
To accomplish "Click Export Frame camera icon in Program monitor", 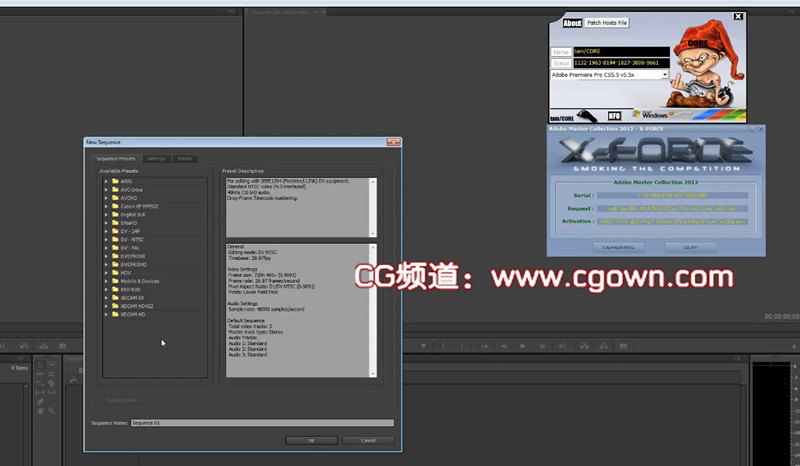I will pyautogui.click(x=623, y=346).
